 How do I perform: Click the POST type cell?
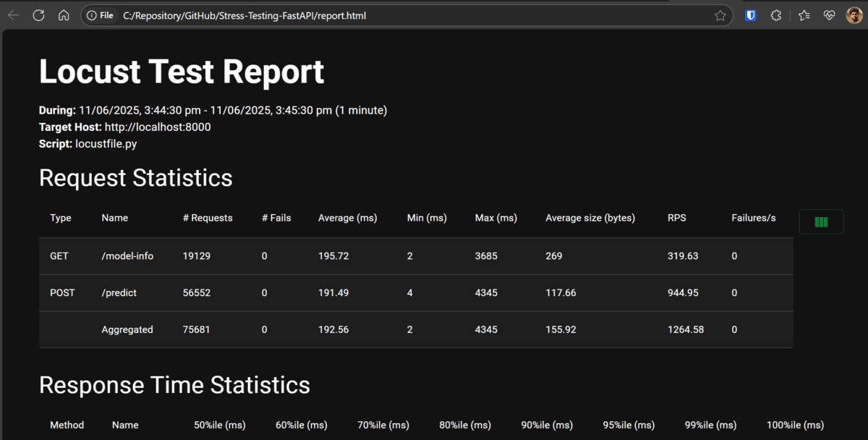tap(62, 293)
